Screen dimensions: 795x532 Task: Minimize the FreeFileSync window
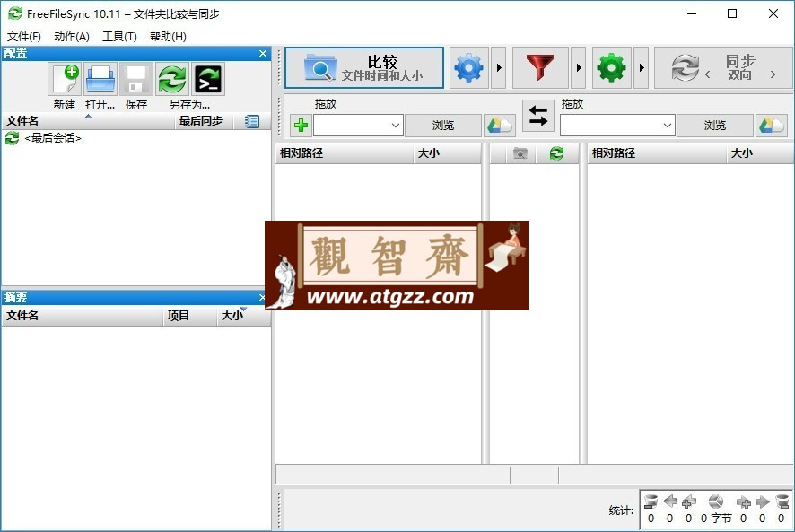(692, 14)
